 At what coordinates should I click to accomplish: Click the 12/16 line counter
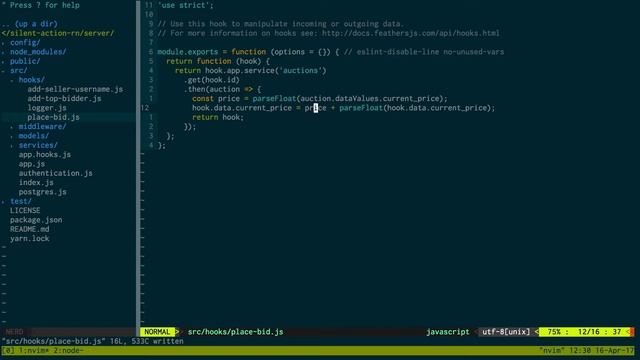[x=589, y=332]
